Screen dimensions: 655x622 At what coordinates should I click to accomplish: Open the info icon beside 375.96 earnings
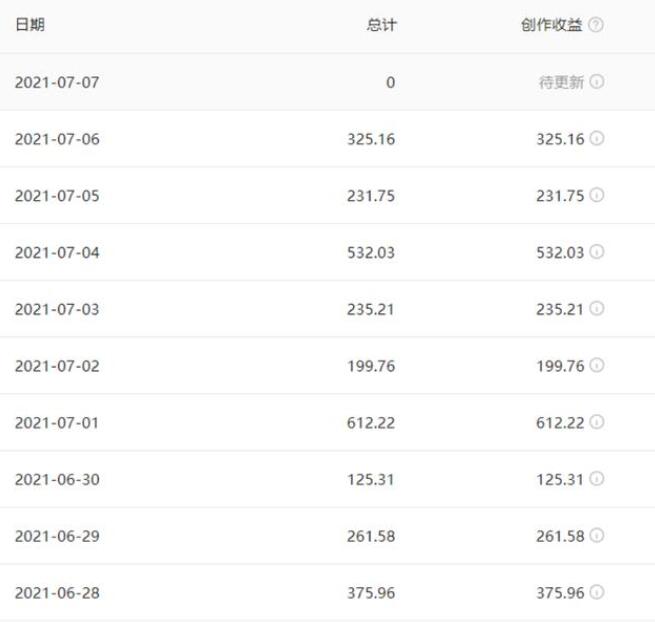pyautogui.click(x=597, y=592)
